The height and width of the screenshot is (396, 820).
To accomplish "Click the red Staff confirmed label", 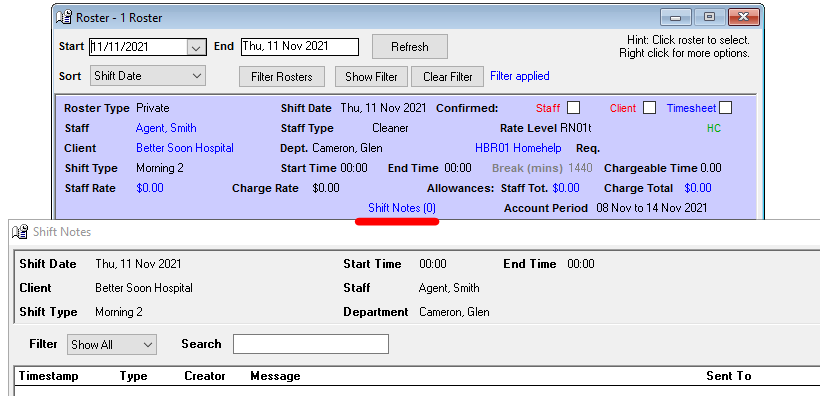I will 548,108.
